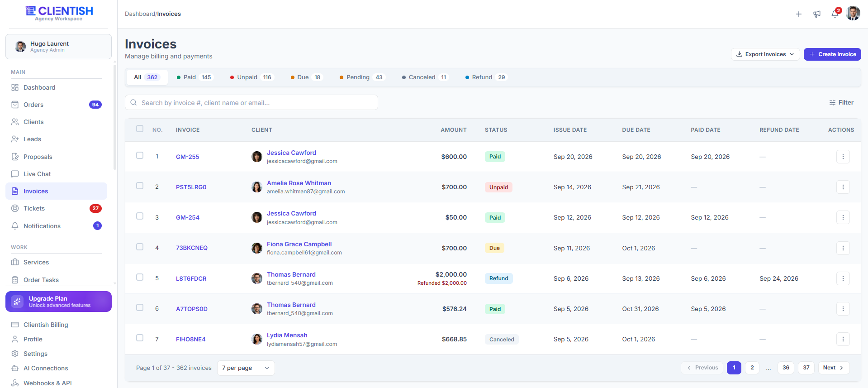Expand the Export Invoices dropdown
The height and width of the screenshot is (388, 868).
(765, 54)
